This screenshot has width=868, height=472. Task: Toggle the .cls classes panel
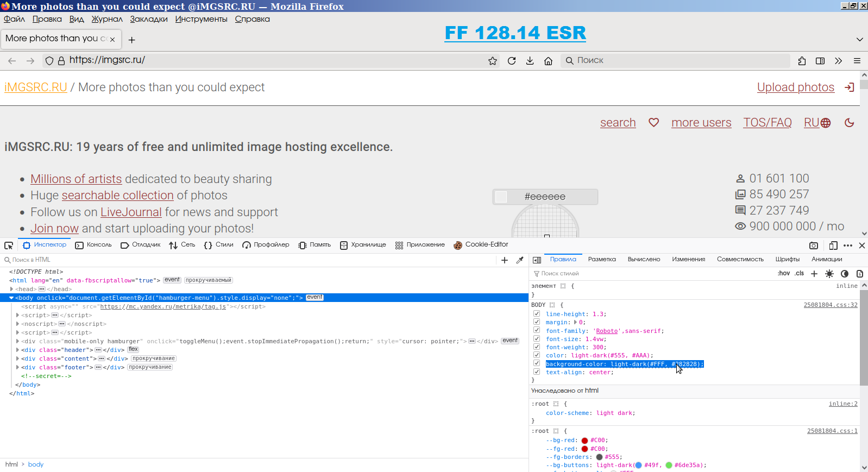[799, 273]
